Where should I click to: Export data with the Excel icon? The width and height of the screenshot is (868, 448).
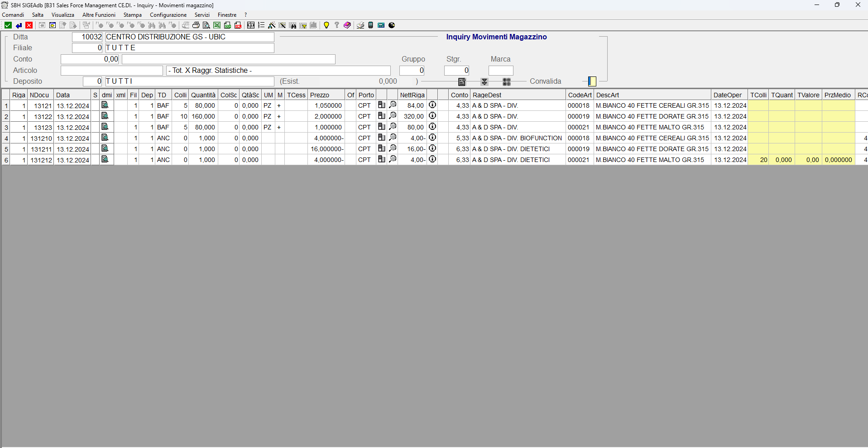point(217,25)
